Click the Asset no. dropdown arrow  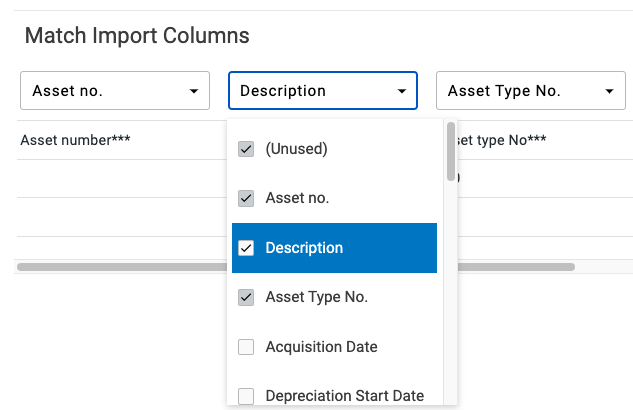coord(193,91)
